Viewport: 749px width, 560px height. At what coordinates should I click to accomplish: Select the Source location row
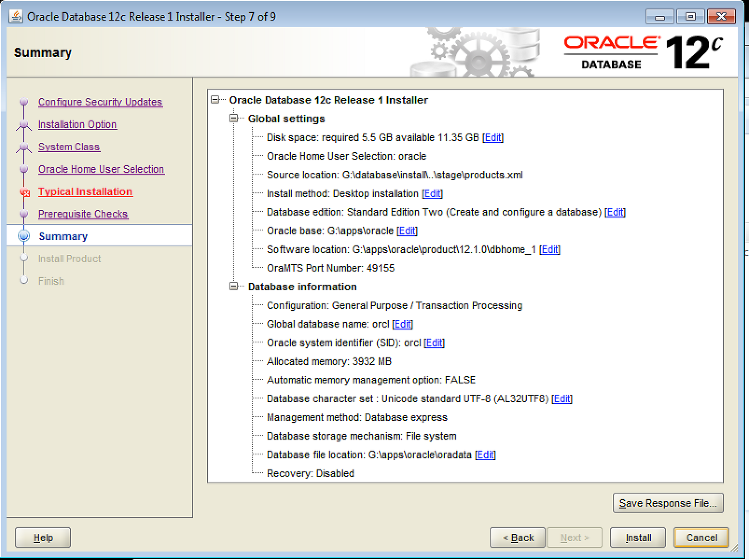395,175
